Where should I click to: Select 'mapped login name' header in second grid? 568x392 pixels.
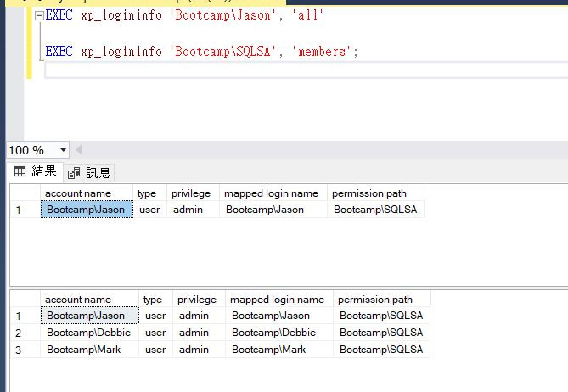point(279,300)
